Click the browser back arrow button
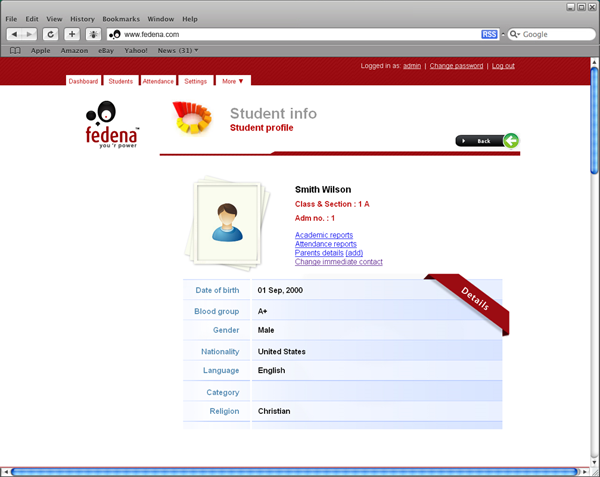The image size is (600, 477). 14,34
